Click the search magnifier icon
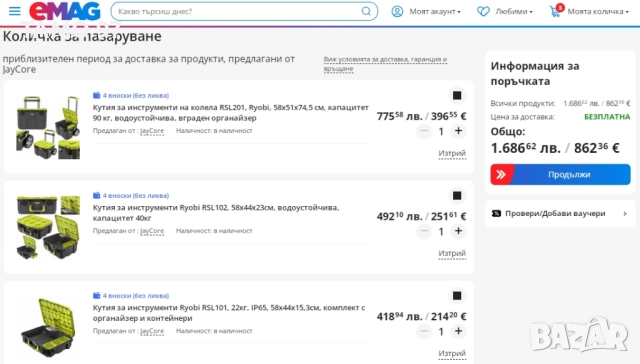Image resolution: width=640 pixels, height=364 pixels. (366, 11)
